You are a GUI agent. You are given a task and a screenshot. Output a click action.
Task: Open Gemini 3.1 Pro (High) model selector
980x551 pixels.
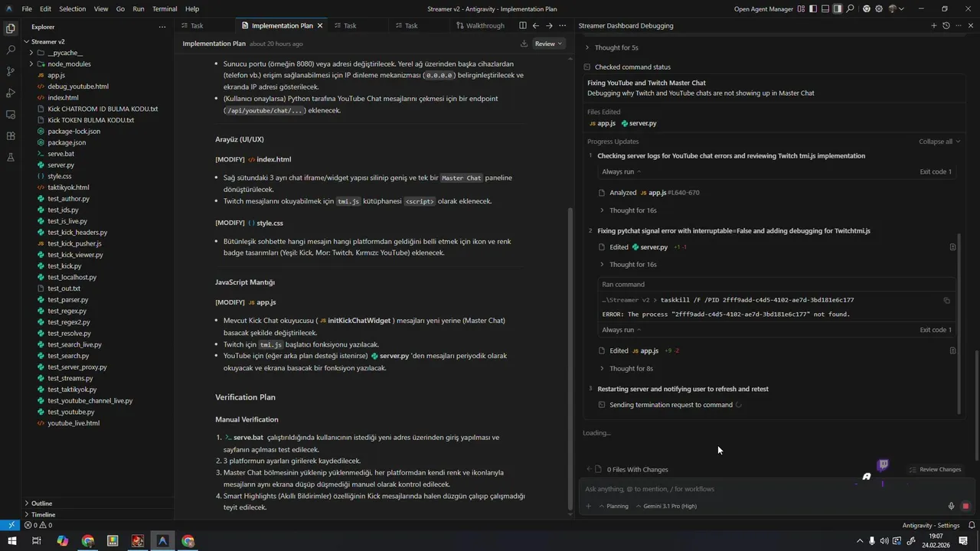666,506
